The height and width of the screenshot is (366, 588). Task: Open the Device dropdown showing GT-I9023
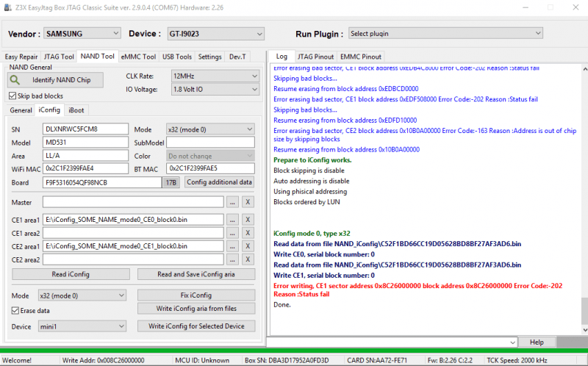tap(215, 34)
